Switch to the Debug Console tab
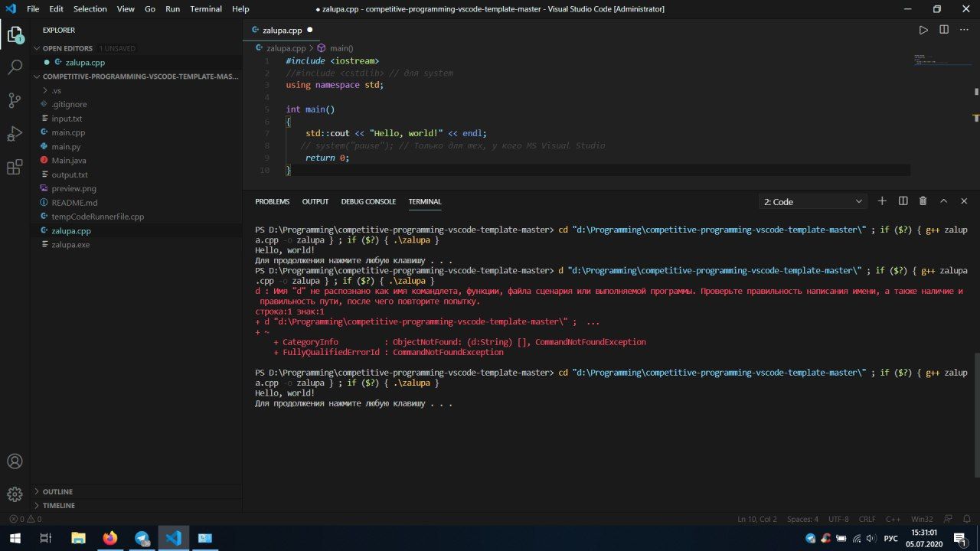 369,201
